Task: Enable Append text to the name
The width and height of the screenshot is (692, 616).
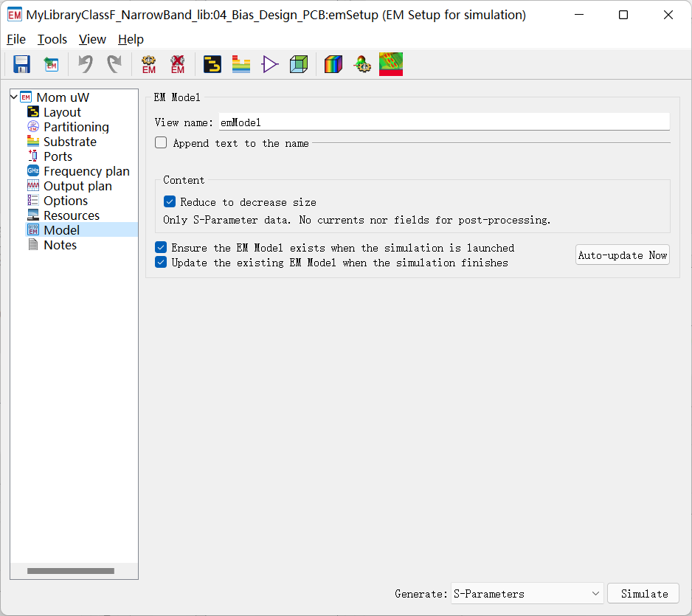Action: click(x=161, y=142)
